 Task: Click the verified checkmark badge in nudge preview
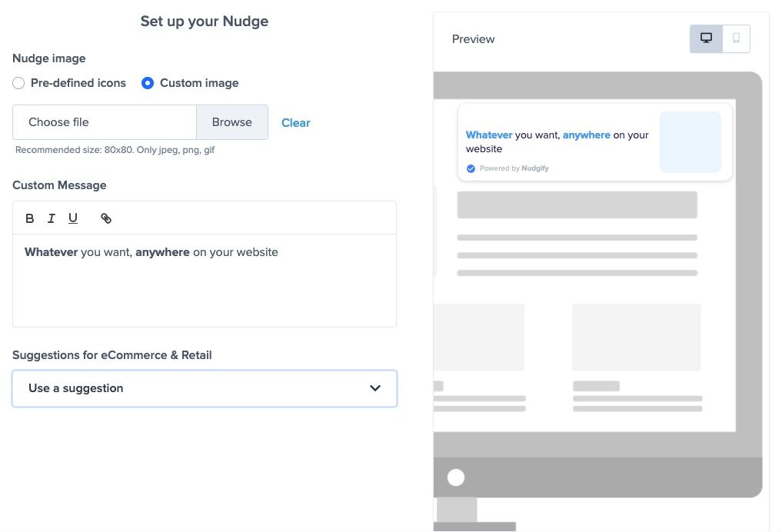click(x=471, y=168)
